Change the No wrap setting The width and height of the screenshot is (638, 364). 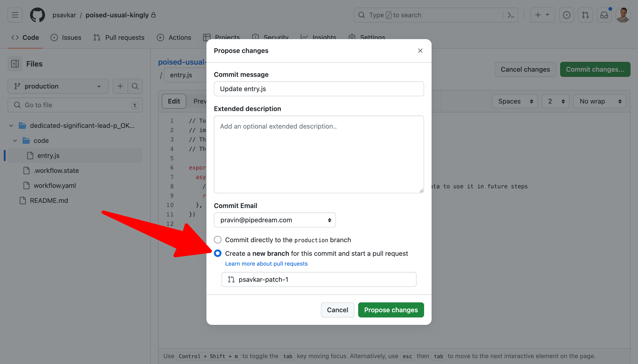pyautogui.click(x=600, y=101)
